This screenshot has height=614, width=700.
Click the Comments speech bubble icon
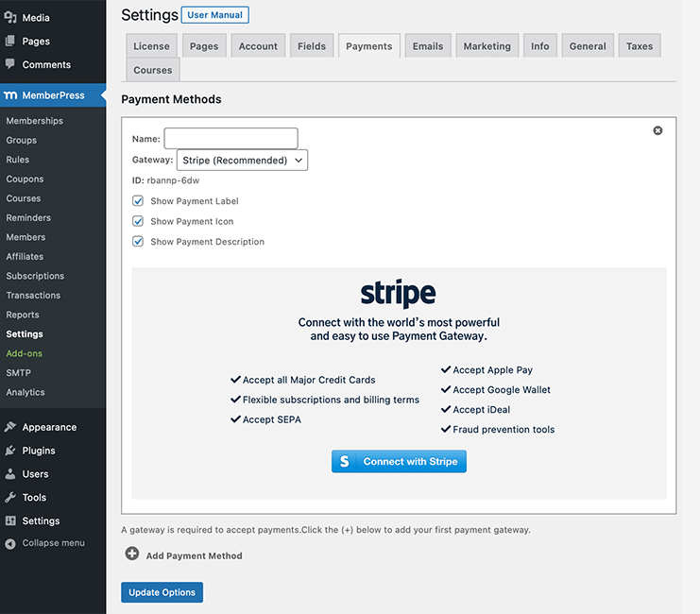click(10, 64)
